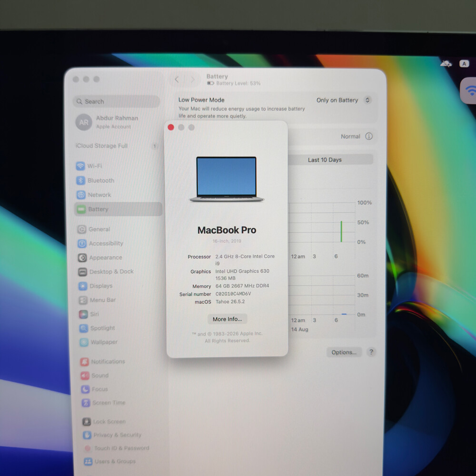Open Notifications bell icon
476x476 pixels.
click(x=85, y=362)
